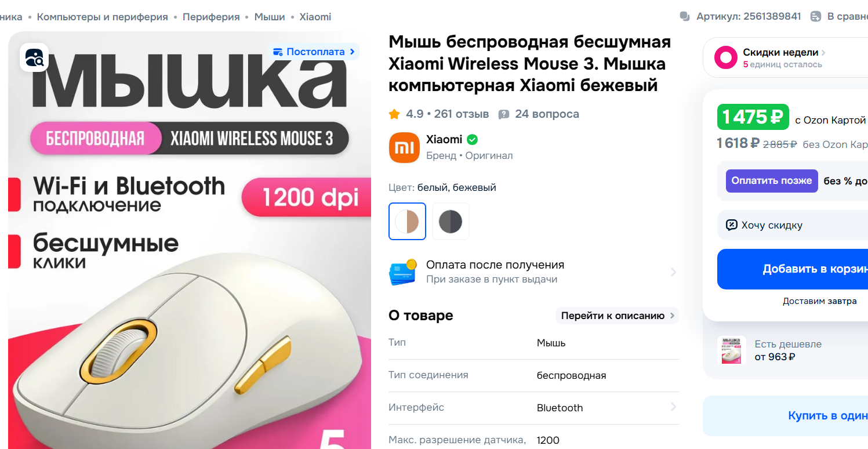Select the dark gray color variant

(451, 221)
